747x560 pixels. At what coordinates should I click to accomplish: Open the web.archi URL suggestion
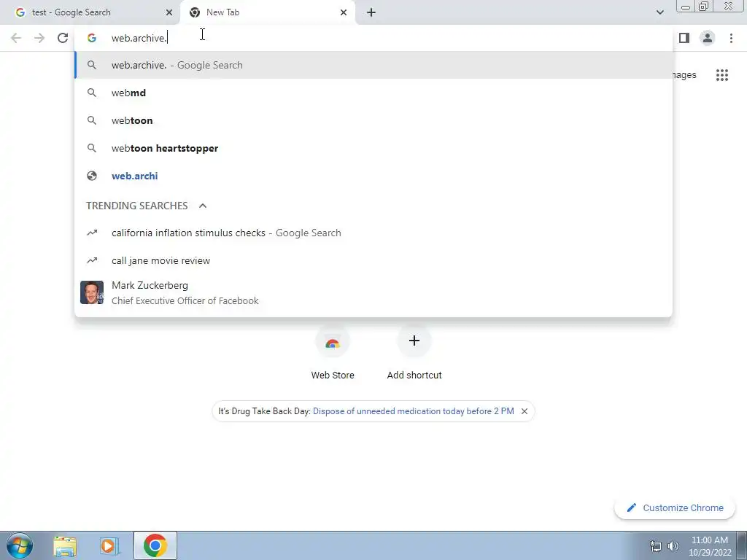373,176
